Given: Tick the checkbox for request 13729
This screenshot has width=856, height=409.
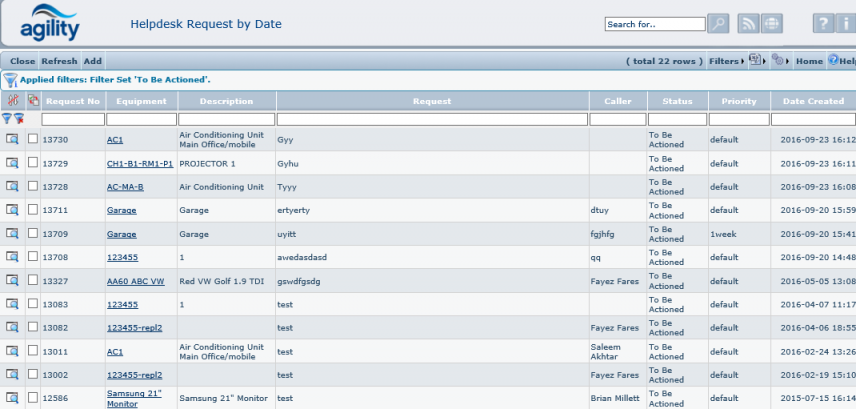Looking at the screenshot, I should click(33, 163).
